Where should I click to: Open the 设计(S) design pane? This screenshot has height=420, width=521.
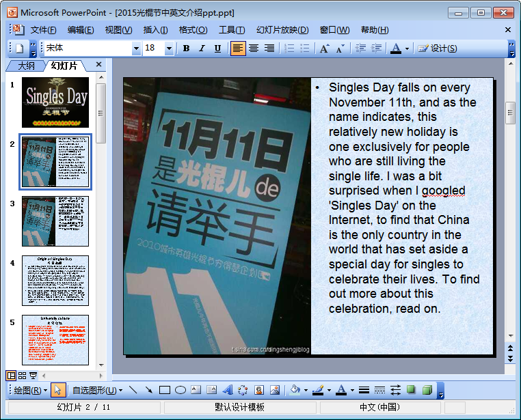pos(438,48)
